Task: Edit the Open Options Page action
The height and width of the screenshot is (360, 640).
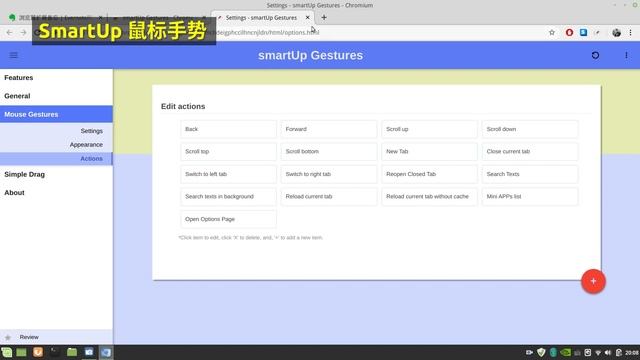Action: pyautogui.click(x=228, y=219)
